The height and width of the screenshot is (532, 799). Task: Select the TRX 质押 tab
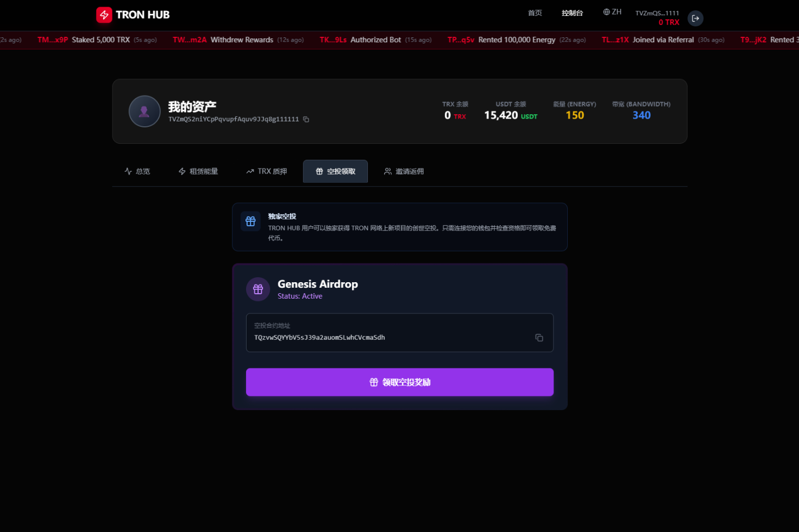coord(266,171)
